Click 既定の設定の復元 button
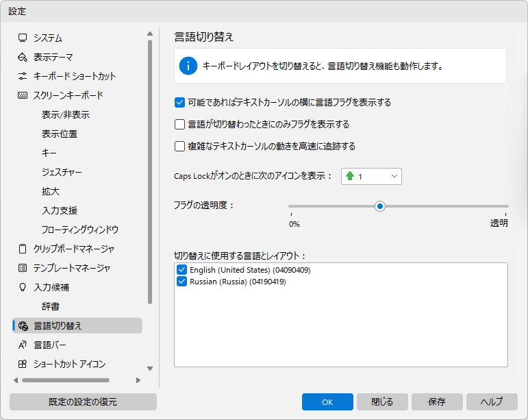This screenshot has height=420, width=528. 83,402
